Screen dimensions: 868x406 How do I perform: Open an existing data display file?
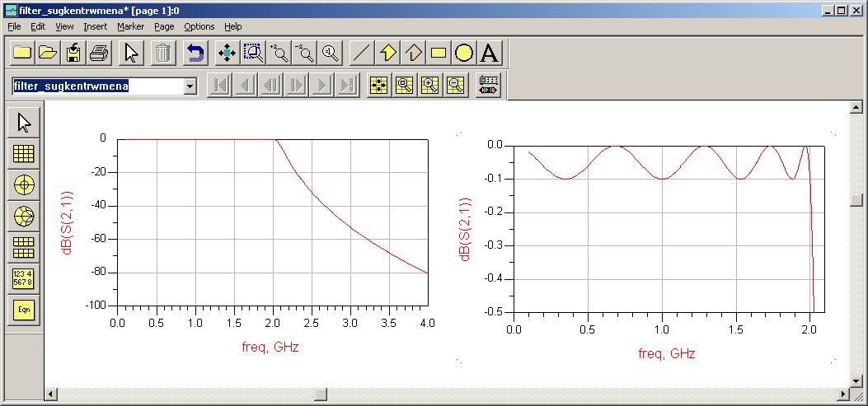[x=48, y=53]
